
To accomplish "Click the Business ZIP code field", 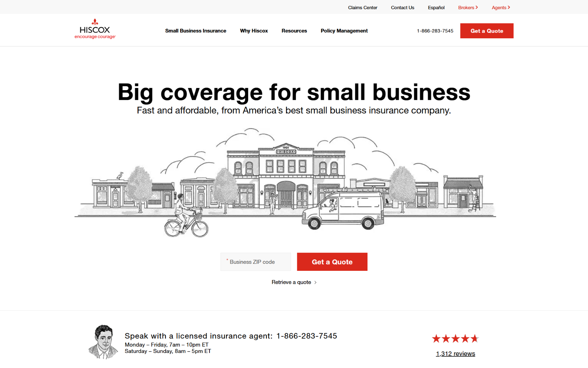I will click(x=256, y=262).
